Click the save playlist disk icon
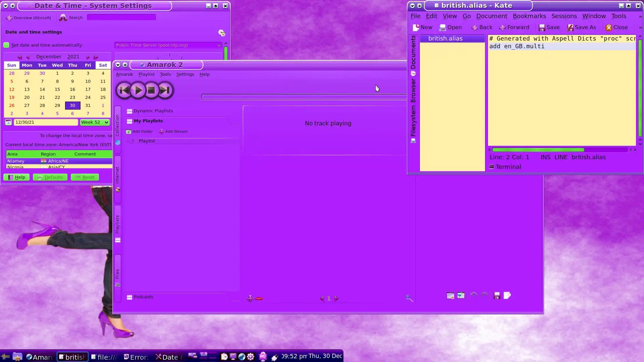Viewport: 644px width, 362px height. pos(497,295)
